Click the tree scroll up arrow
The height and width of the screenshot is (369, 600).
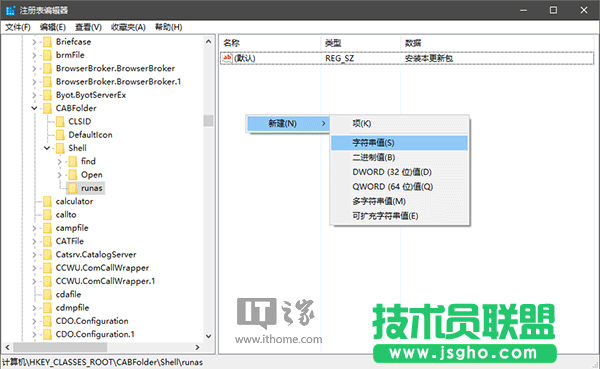tap(209, 41)
